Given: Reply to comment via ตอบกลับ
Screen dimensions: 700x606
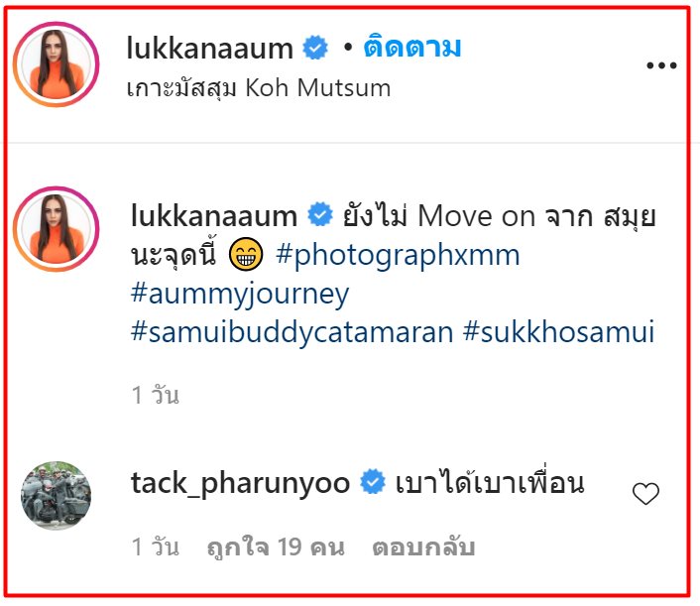Looking at the screenshot, I should pos(423,547).
